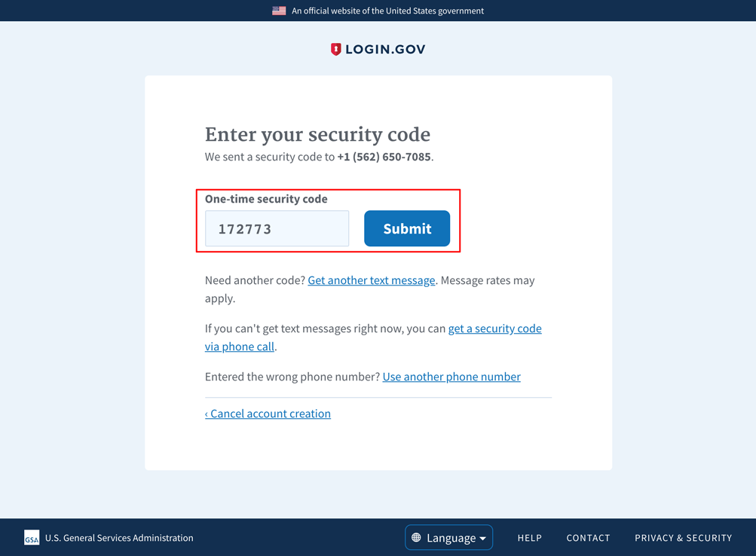Focus the One-time security code field
Viewport: 756px width, 556px height.
pyautogui.click(x=277, y=228)
